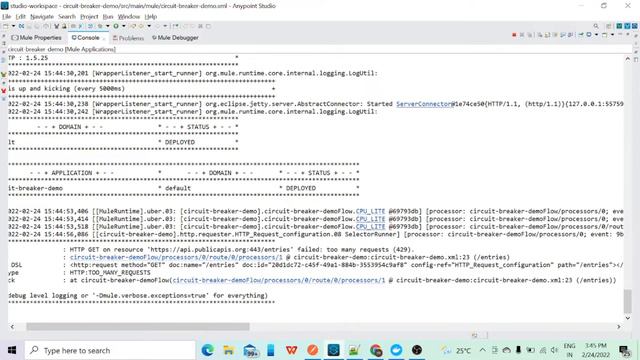Open the Mail app in taskbar

(250, 350)
